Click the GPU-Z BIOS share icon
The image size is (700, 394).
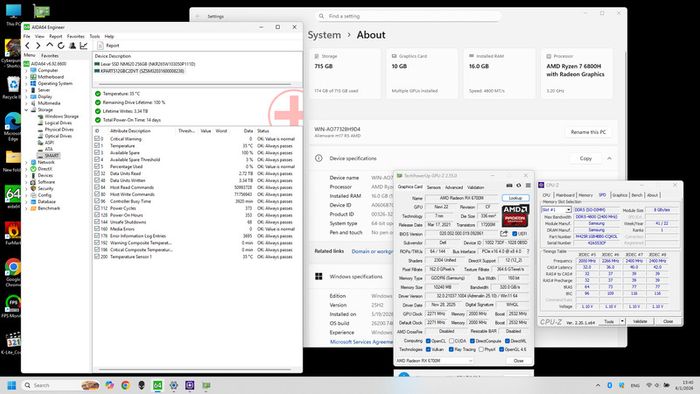point(504,233)
